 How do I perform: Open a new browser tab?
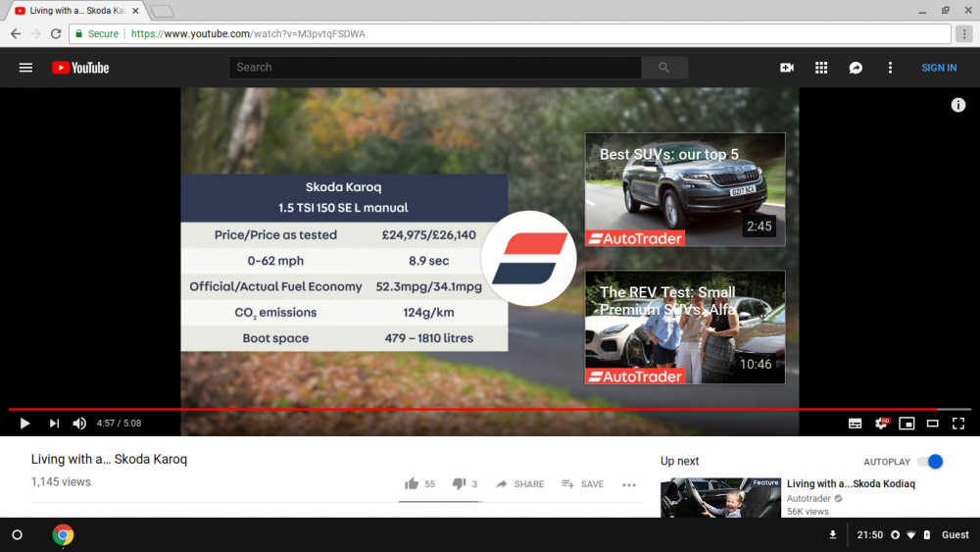162,11
